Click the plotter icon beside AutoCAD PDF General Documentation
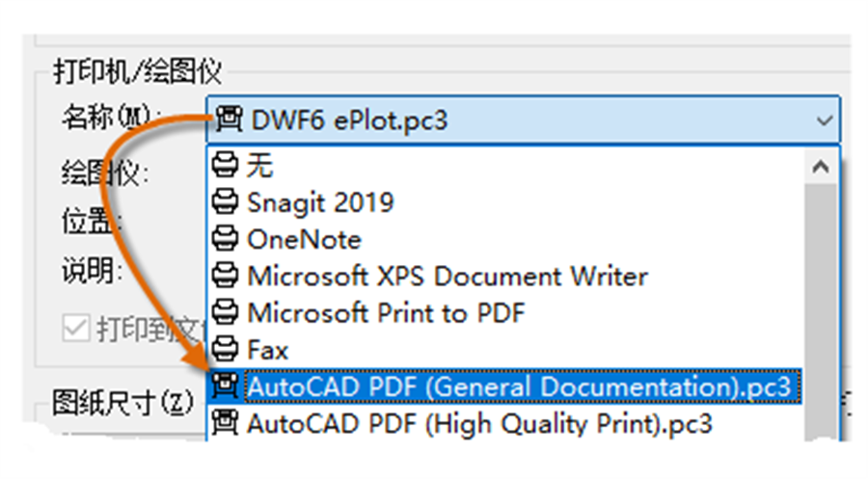The image size is (868, 479). tap(226, 386)
